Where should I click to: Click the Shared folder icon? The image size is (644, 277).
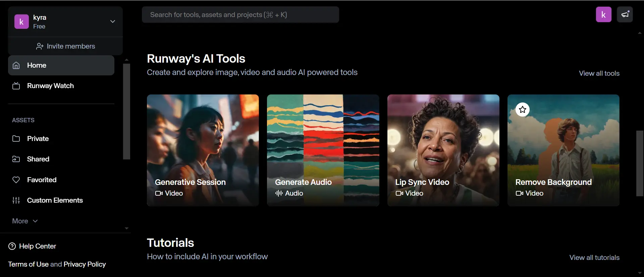[x=16, y=159]
